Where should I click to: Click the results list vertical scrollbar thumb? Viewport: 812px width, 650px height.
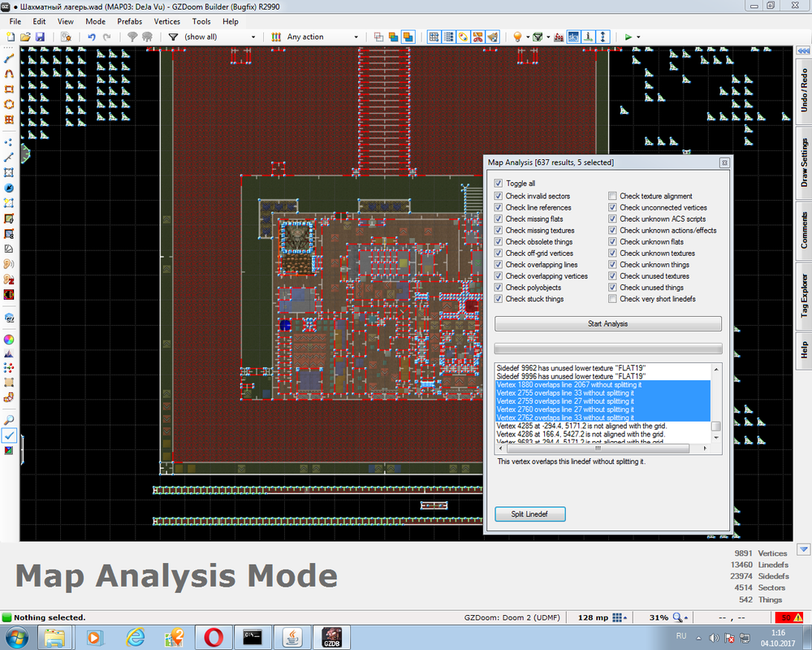(715, 426)
